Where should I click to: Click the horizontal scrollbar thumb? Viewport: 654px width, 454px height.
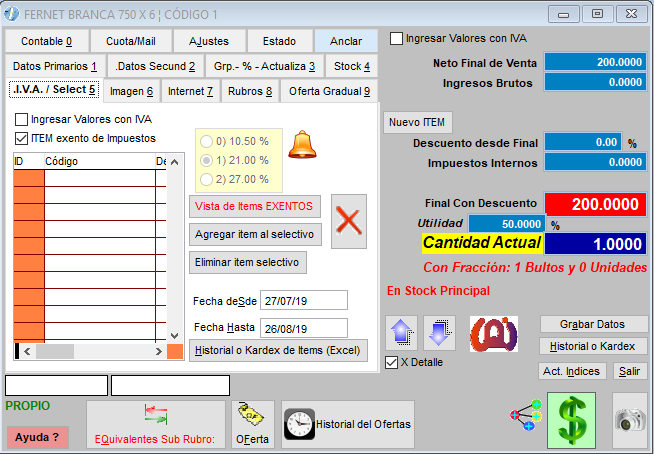pyautogui.click(x=55, y=351)
